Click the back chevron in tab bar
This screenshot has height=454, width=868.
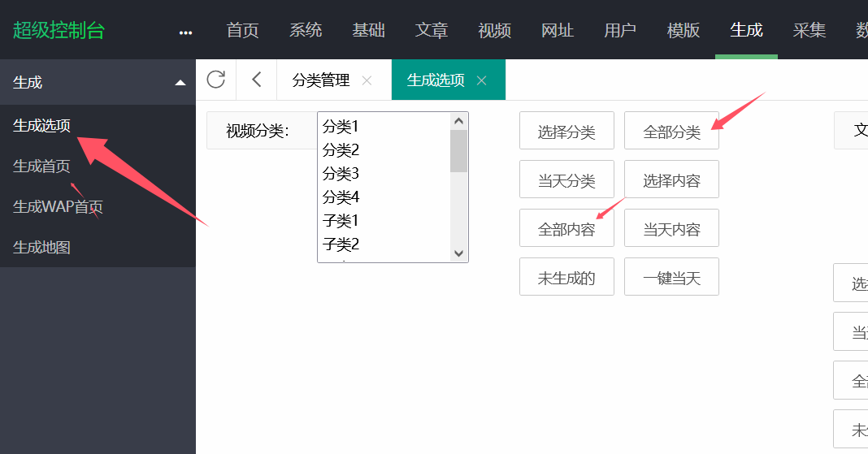(x=257, y=79)
